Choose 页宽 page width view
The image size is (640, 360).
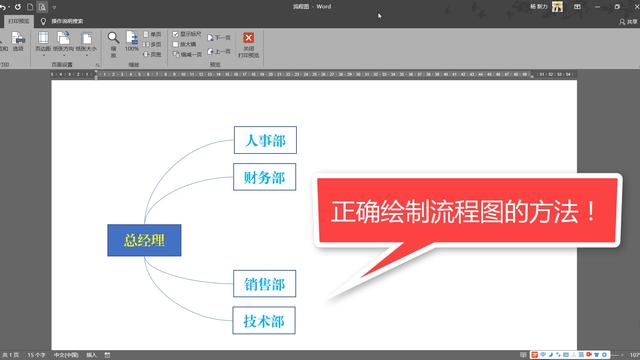(x=152, y=54)
